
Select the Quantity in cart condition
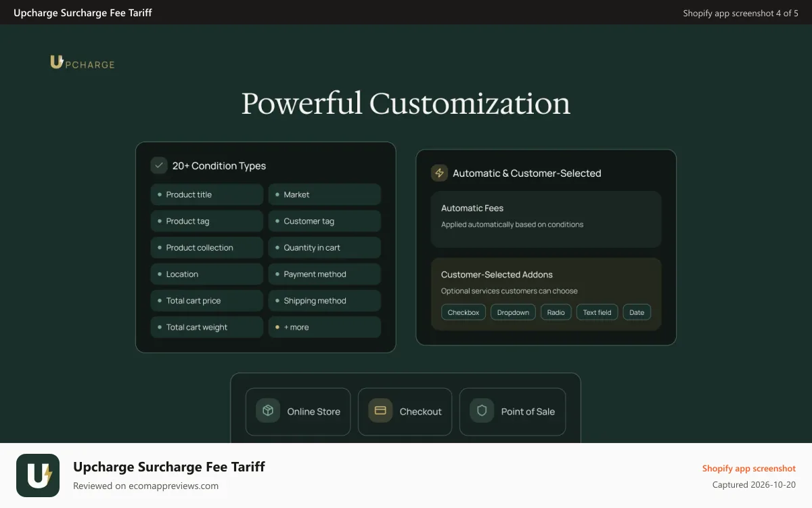pos(325,247)
